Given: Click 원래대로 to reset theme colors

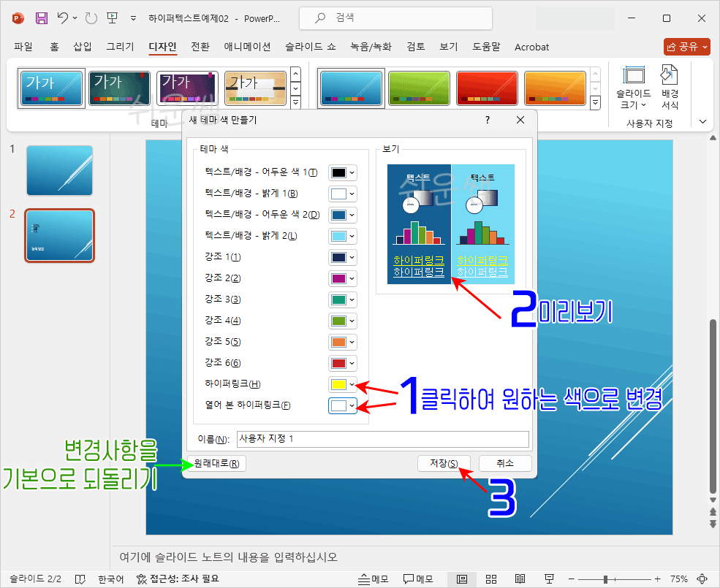Looking at the screenshot, I should (219, 463).
